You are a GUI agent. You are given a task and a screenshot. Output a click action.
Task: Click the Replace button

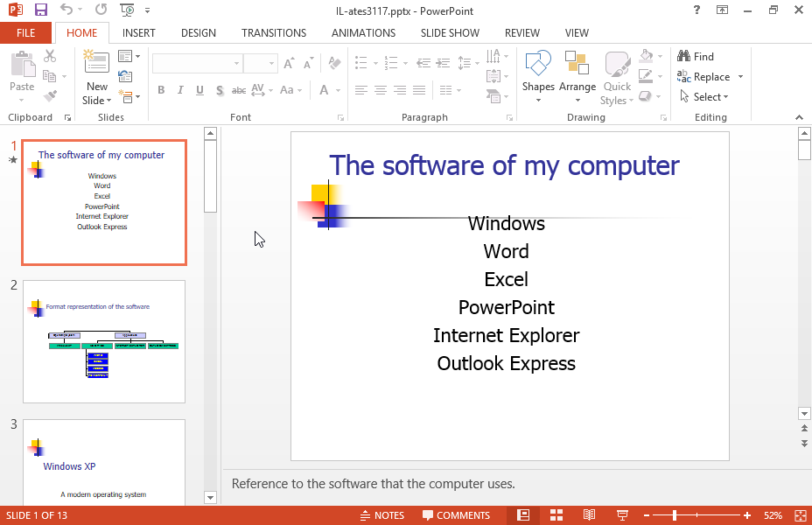(x=703, y=77)
